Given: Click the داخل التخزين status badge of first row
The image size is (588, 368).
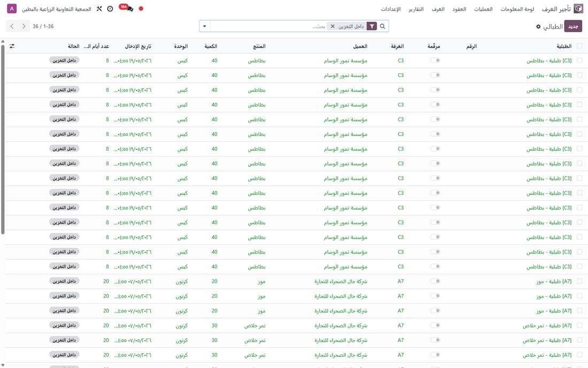Looking at the screenshot, I should pos(64,60).
